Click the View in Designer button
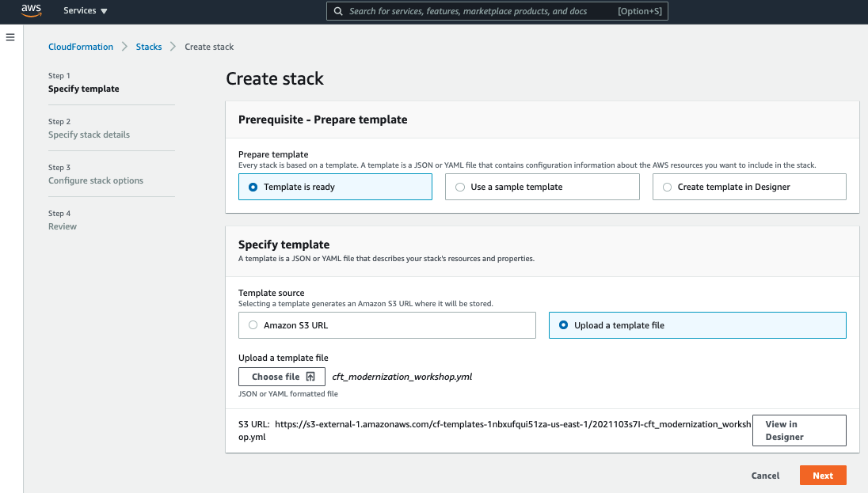 (x=799, y=430)
